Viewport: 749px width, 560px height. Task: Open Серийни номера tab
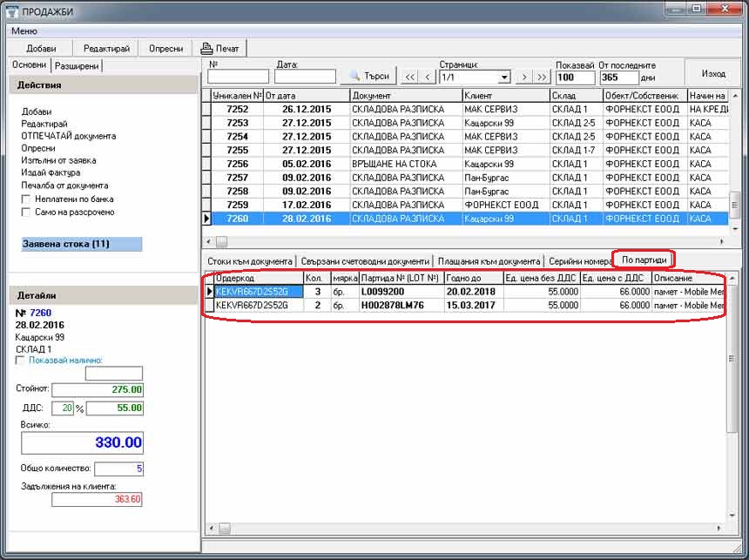tap(579, 261)
